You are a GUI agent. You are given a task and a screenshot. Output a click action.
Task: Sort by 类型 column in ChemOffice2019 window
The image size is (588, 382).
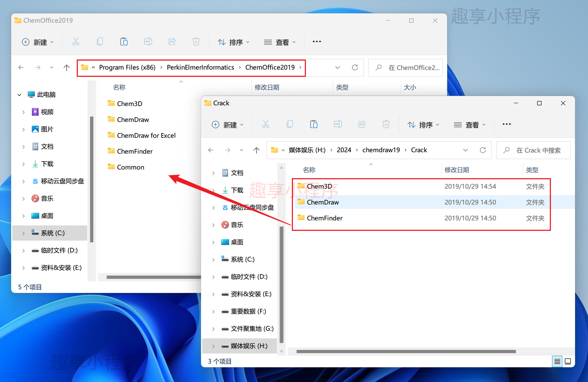pos(342,87)
